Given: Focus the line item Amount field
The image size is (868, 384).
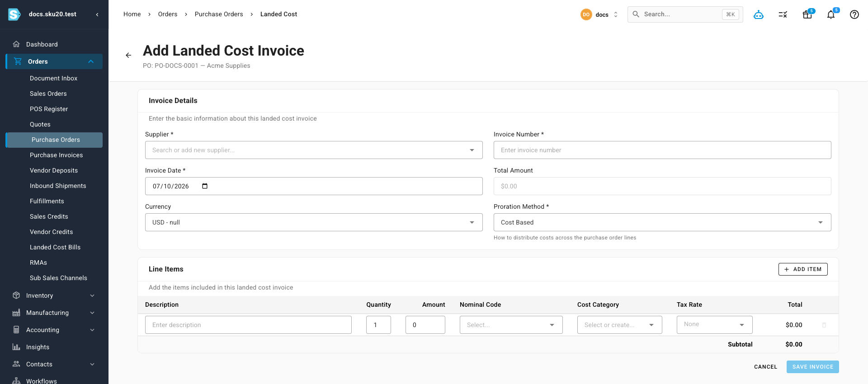Looking at the screenshot, I should (x=425, y=325).
